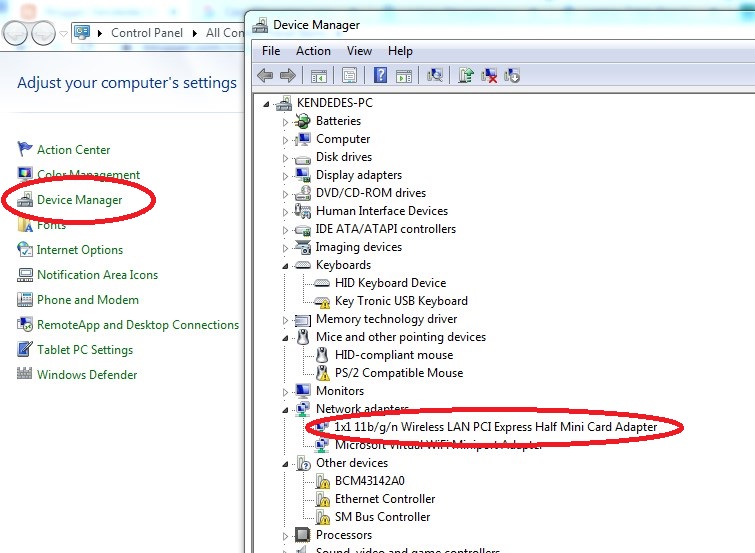Click the Monitors category icon

[x=303, y=391]
